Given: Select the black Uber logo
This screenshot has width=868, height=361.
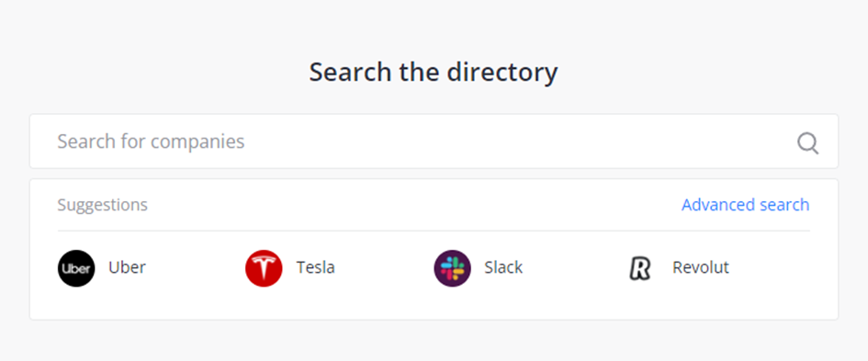Looking at the screenshot, I should [76, 268].
